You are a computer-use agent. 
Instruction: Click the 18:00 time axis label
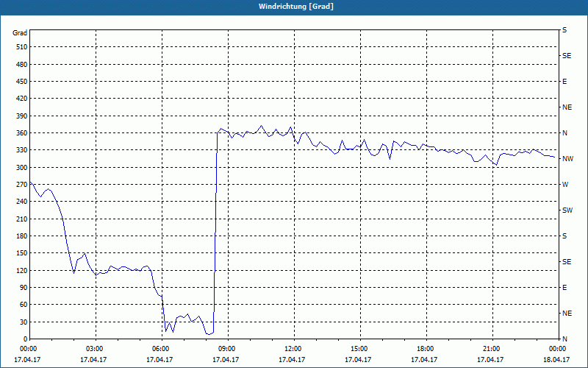[427, 348]
